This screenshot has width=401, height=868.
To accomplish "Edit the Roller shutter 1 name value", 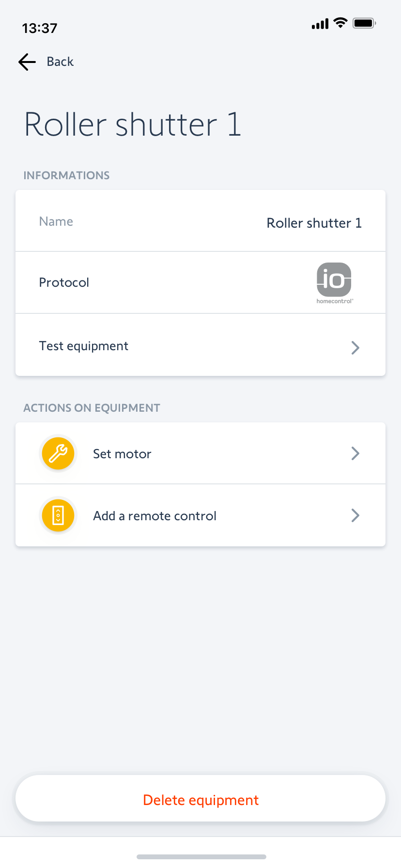I will click(314, 223).
